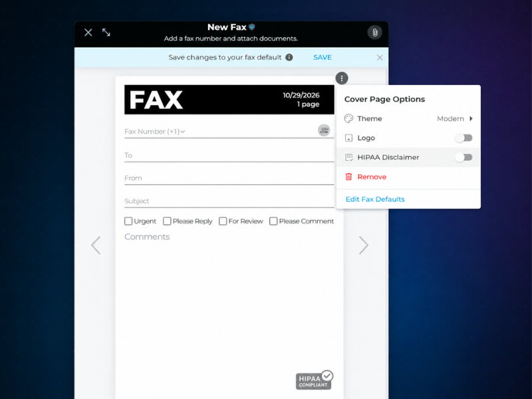The image size is (532, 399).
Task: Check the Please Comment checkbox
Action: click(273, 221)
